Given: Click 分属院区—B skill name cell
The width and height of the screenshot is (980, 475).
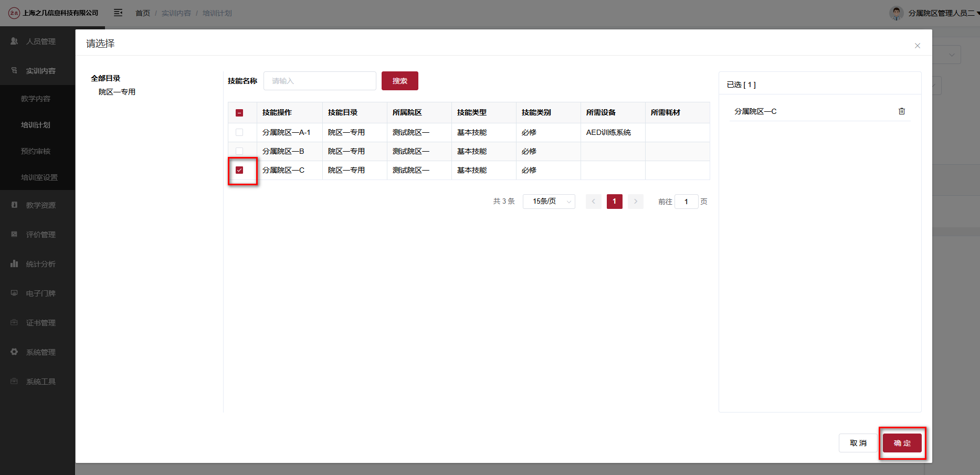Looking at the screenshot, I should pos(283,151).
